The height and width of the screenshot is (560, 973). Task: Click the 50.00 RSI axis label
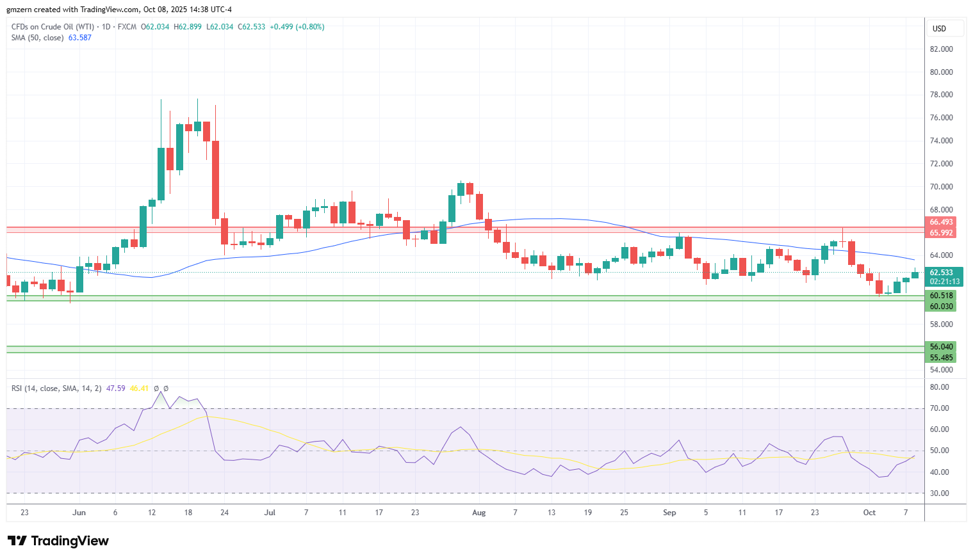[x=940, y=451]
